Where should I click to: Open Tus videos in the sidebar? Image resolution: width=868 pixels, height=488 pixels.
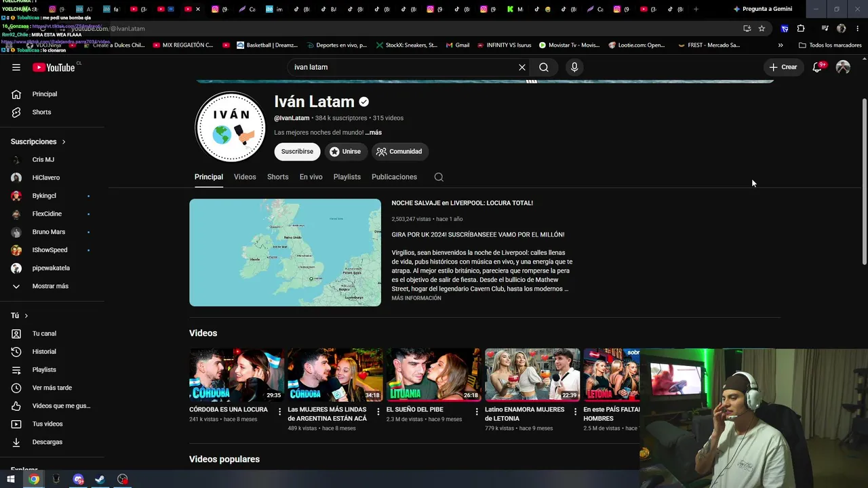pyautogui.click(x=47, y=424)
